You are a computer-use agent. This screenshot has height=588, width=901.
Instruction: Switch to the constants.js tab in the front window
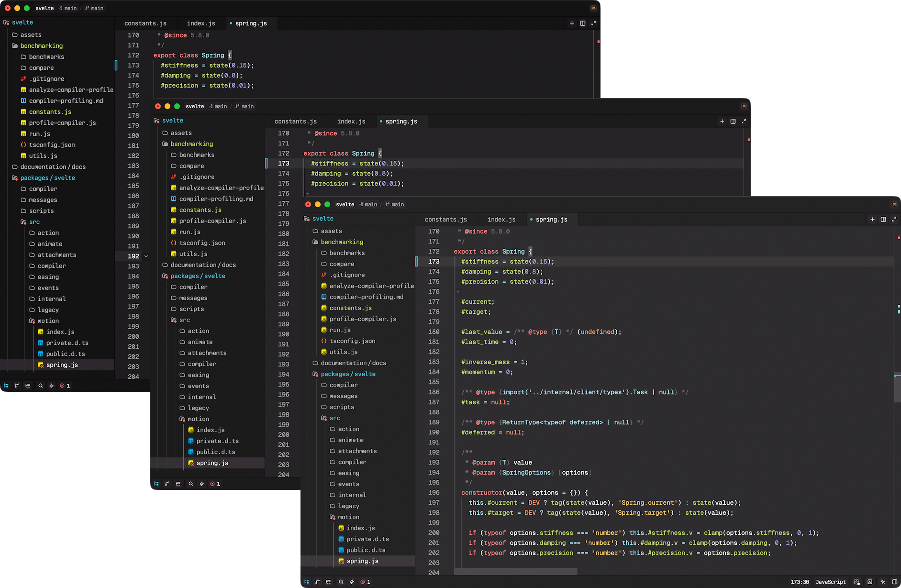click(x=446, y=220)
